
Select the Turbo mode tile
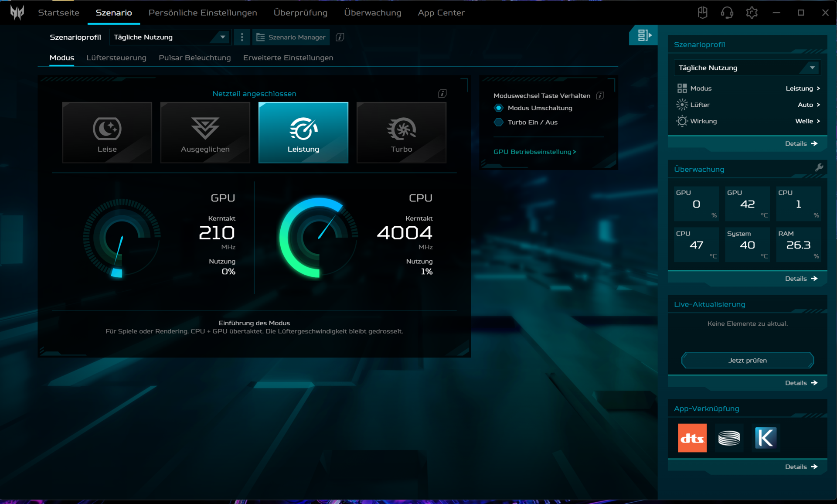(x=401, y=133)
